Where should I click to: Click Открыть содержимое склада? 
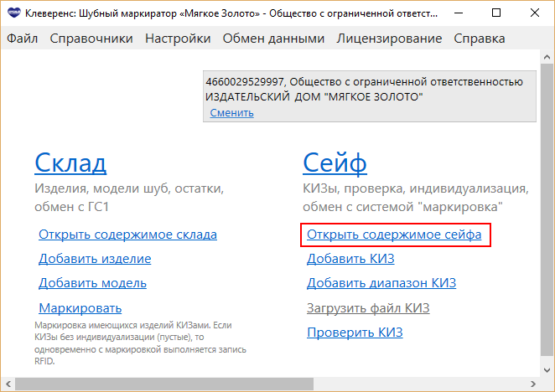127,235
